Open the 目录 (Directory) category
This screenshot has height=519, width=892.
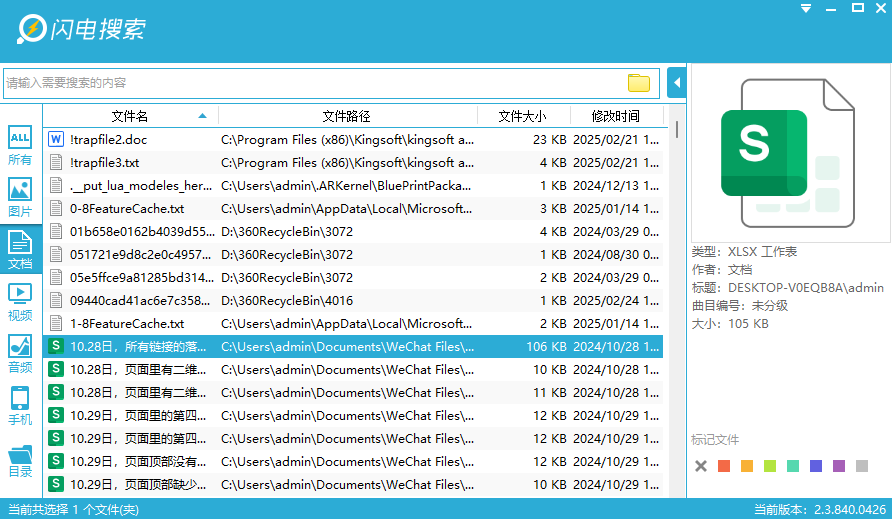click(x=20, y=458)
